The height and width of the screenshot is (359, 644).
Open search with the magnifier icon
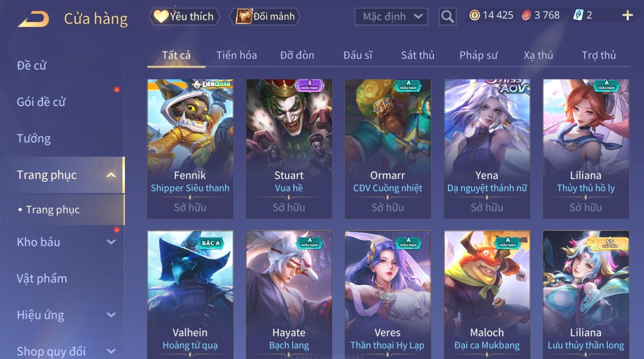[448, 16]
